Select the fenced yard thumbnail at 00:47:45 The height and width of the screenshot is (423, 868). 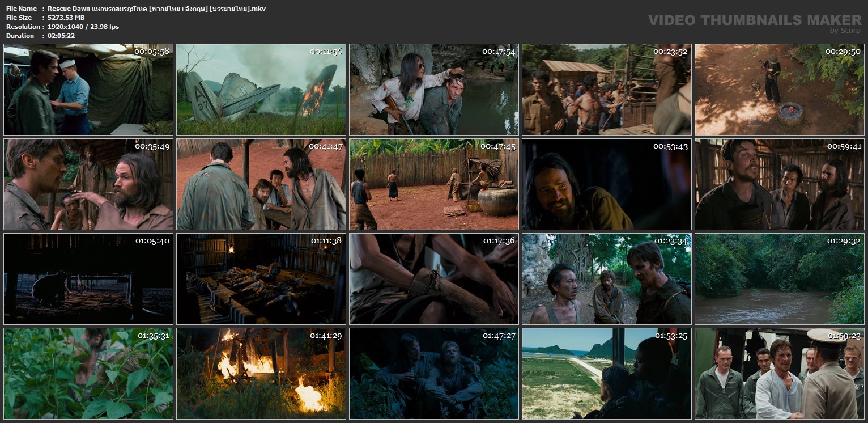(x=434, y=184)
